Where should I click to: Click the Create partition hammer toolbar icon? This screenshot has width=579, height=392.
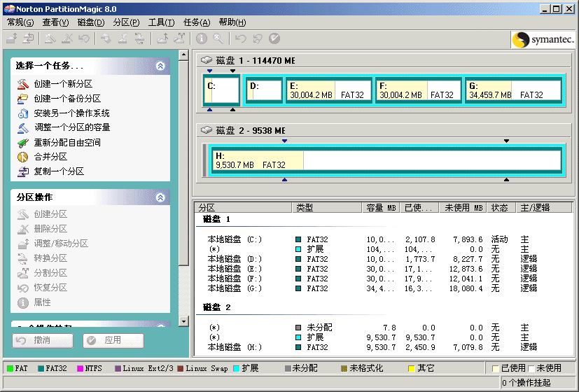[50, 38]
